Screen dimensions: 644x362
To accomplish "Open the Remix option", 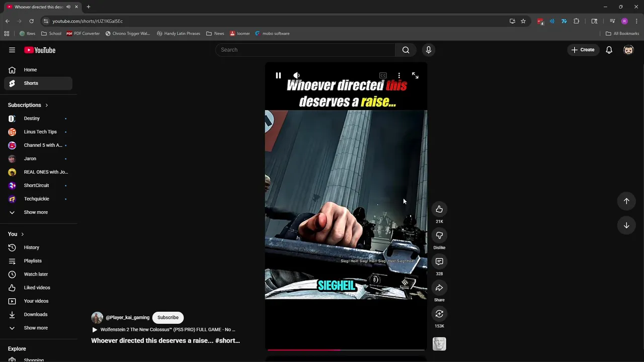I will (x=439, y=314).
